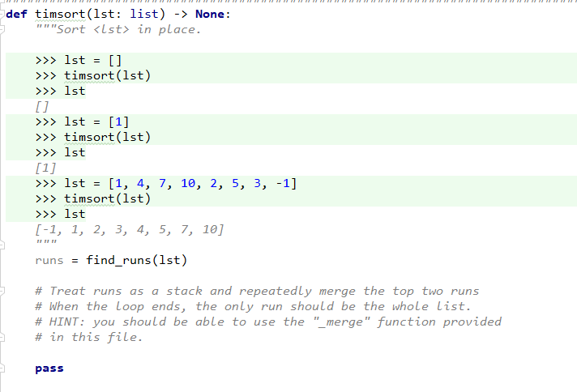Collapse the timsort function with its fold marker
The width and height of the screenshot is (577, 392).
coord(2,14)
